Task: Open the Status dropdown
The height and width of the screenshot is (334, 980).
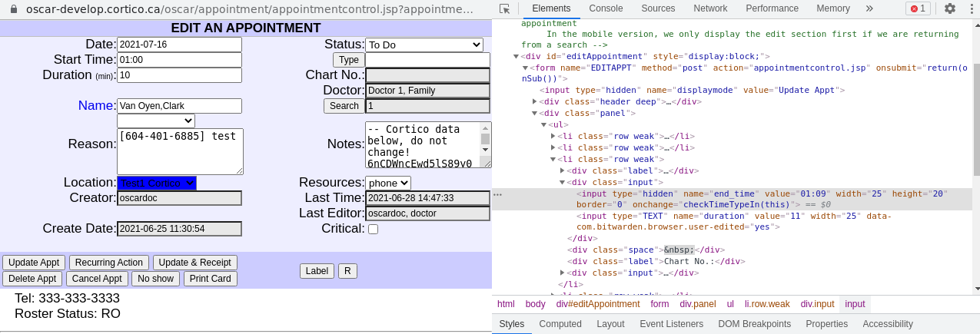Action: coord(424,45)
